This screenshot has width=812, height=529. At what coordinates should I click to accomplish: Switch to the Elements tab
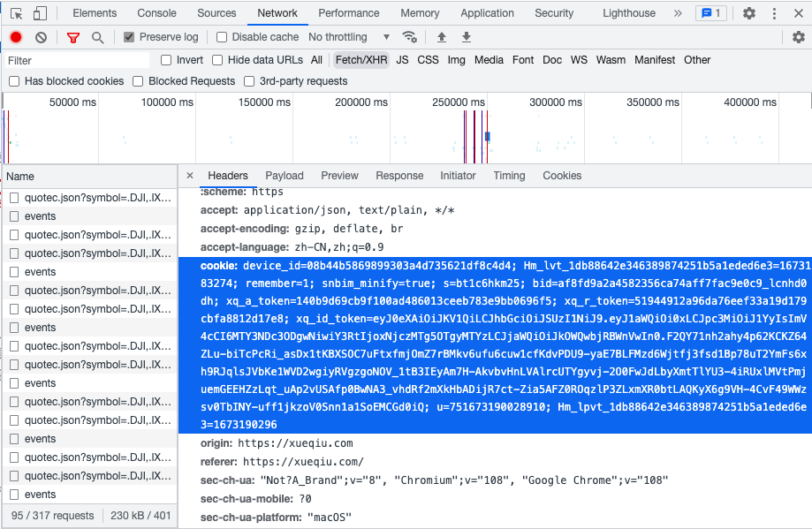[95, 13]
